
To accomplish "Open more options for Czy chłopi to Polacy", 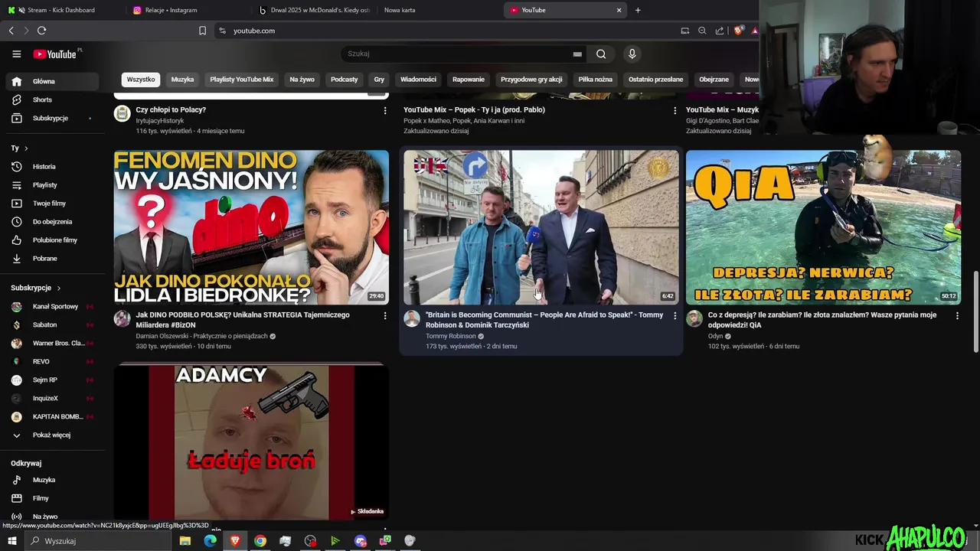I will 385,110.
